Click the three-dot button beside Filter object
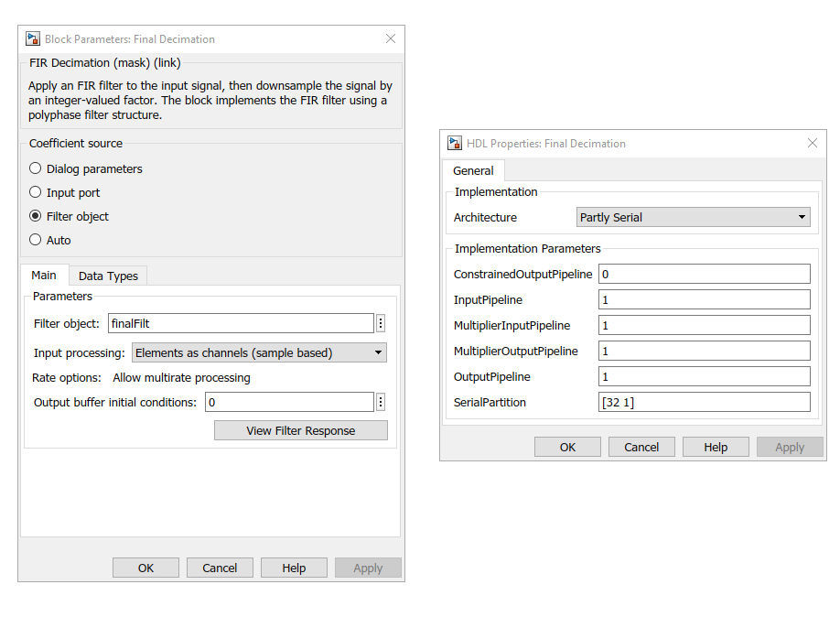The height and width of the screenshot is (617, 840). [381, 323]
